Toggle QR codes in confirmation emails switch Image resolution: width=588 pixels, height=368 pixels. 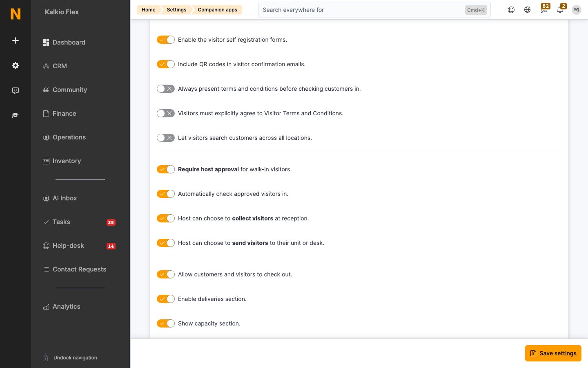point(166,64)
